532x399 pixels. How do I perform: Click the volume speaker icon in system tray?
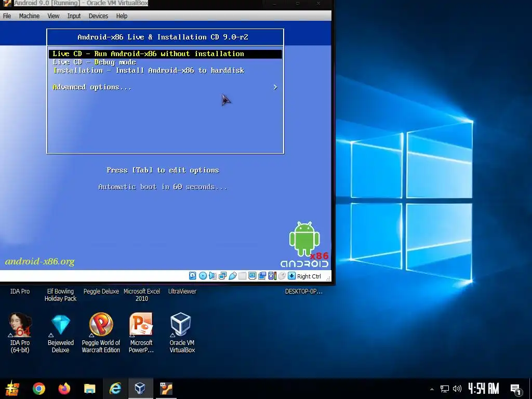pyautogui.click(x=457, y=389)
